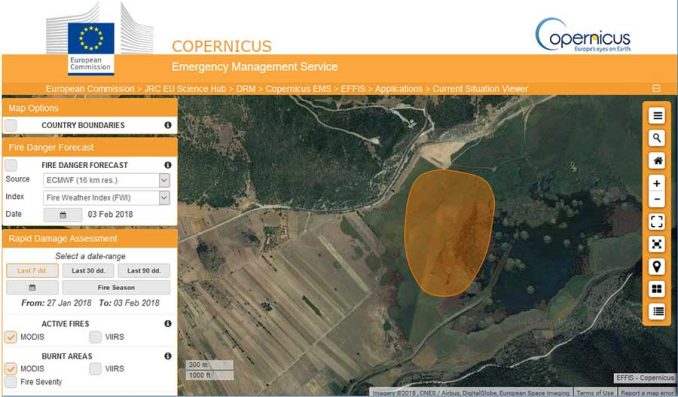This screenshot has height=397, width=678.
Task: Click the To 03 Feb 2018 date
Action: coord(129,303)
